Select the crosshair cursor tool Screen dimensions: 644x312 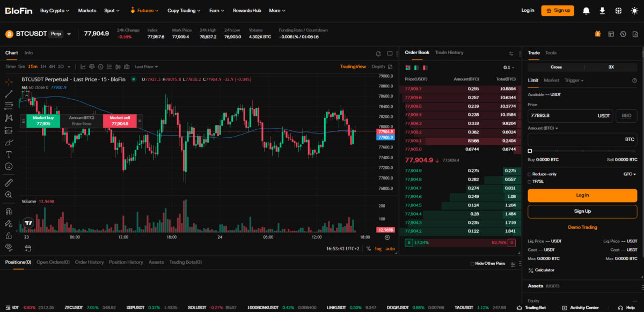9,82
